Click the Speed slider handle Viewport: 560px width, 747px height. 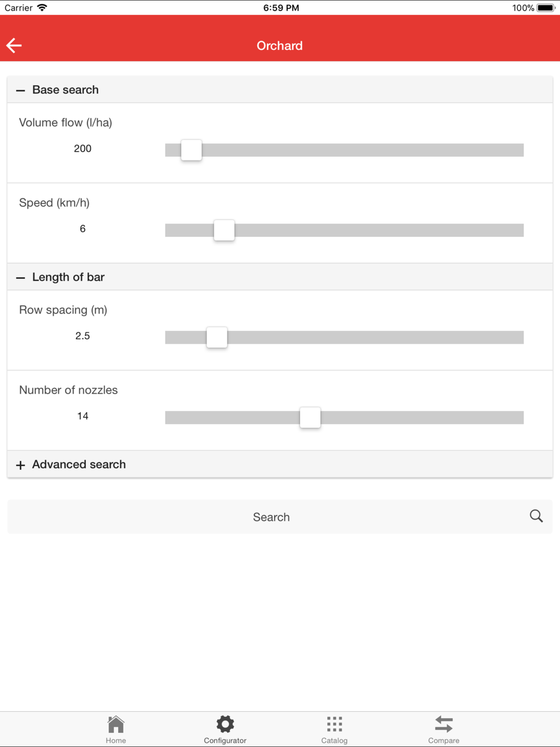[x=224, y=230]
